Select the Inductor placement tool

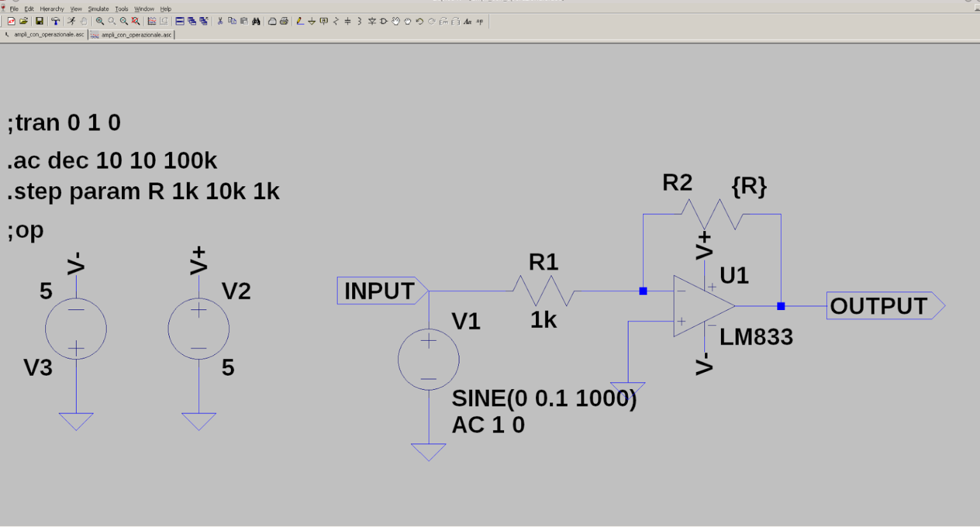(x=359, y=21)
